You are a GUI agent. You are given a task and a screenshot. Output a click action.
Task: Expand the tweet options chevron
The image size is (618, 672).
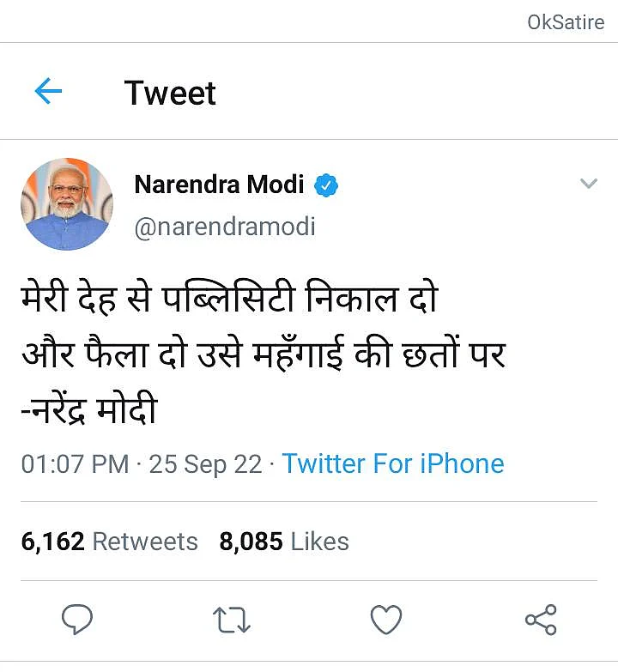[588, 184]
